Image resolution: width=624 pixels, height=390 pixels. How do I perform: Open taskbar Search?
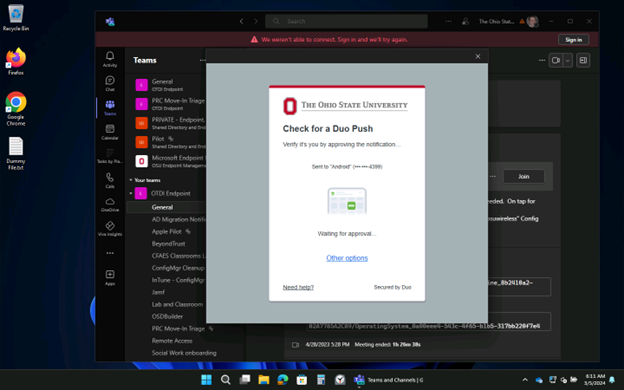225,380
